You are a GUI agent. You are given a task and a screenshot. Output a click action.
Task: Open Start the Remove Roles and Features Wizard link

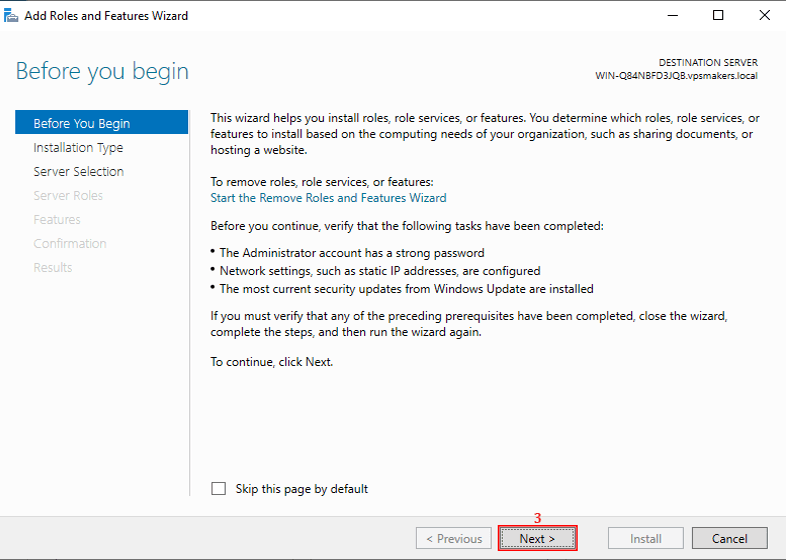tap(328, 198)
